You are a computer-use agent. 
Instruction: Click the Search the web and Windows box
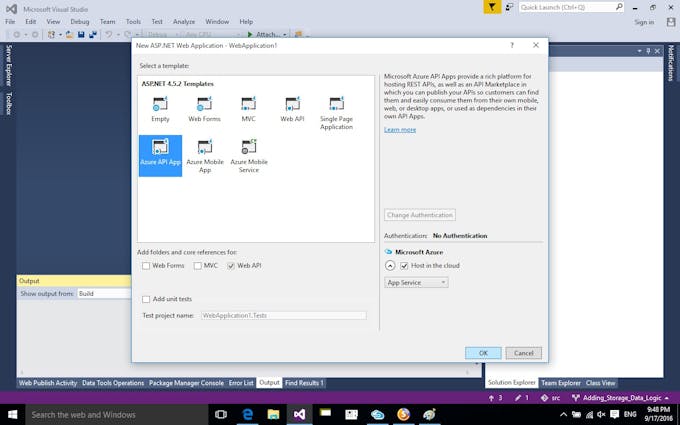[117, 415]
